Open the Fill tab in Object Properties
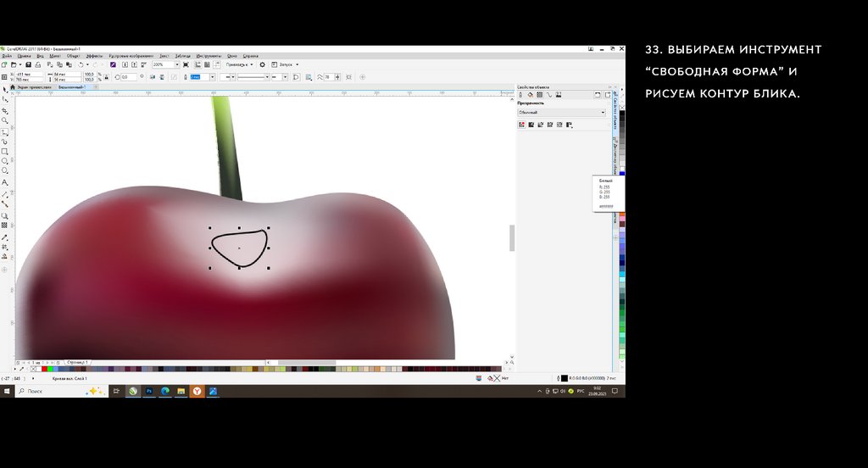 coord(530,95)
